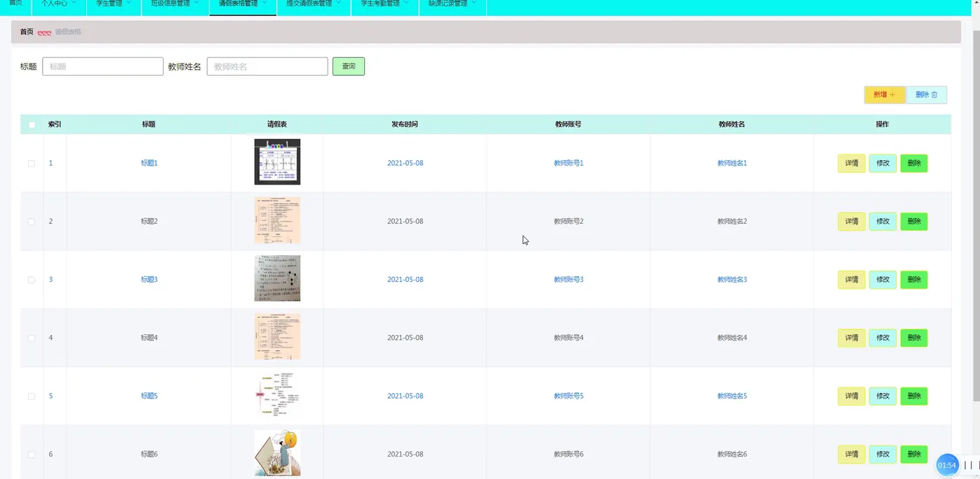Click green 删除 for 标题3 row

(914, 280)
